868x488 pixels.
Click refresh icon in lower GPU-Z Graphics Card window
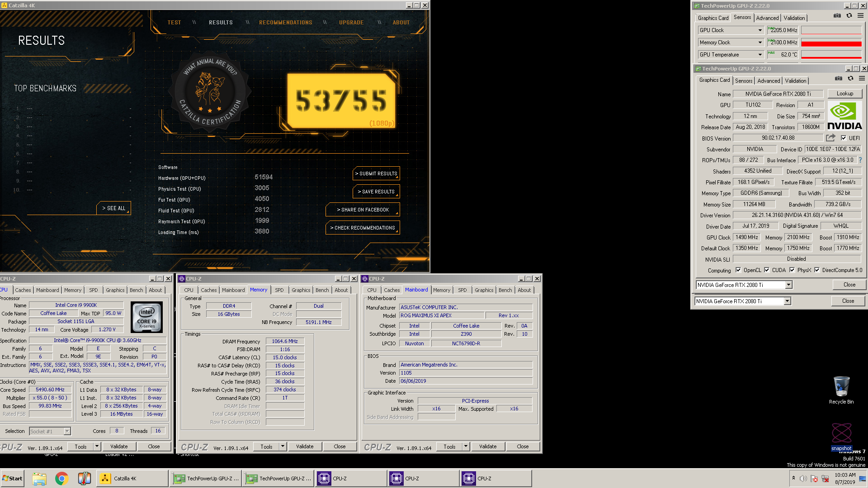pos(850,78)
